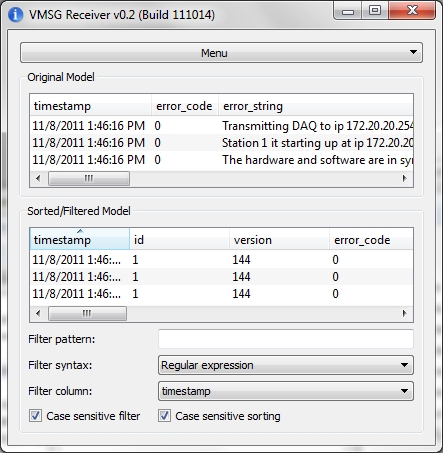Click the sort indicator arrow above timestamp
Image resolution: width=443 pixels, height=453 pixels.
coord(80,231)
